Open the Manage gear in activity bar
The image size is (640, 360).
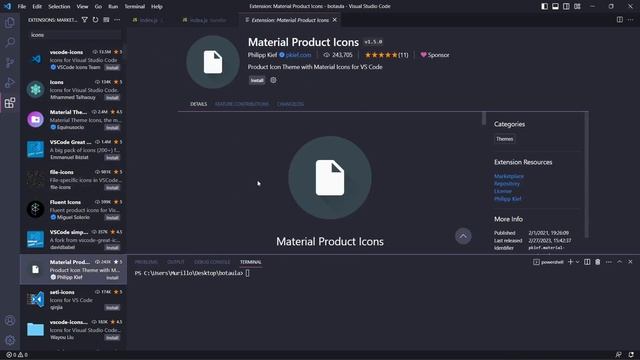(x=10, y=340)
